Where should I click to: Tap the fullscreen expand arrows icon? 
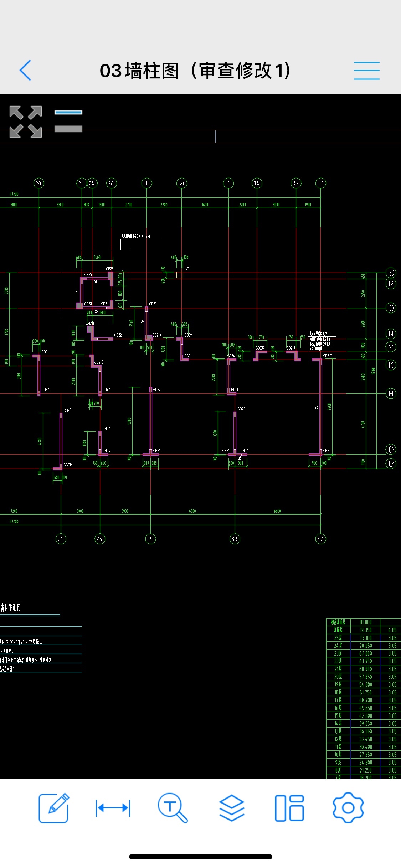[x=26, y=122]
